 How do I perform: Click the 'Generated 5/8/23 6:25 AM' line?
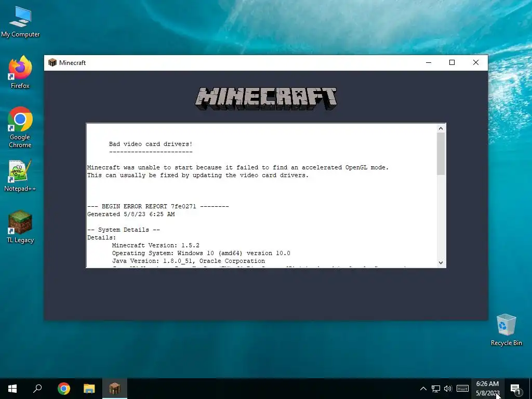click(x=131, y=214)
